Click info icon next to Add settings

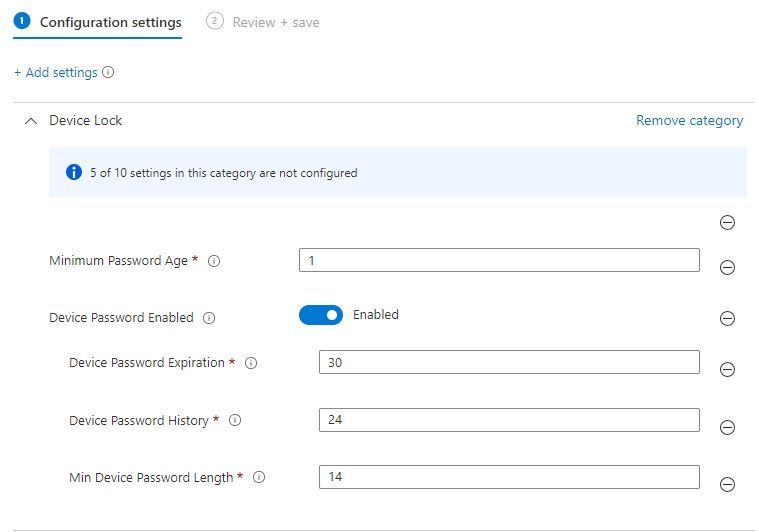108,72
